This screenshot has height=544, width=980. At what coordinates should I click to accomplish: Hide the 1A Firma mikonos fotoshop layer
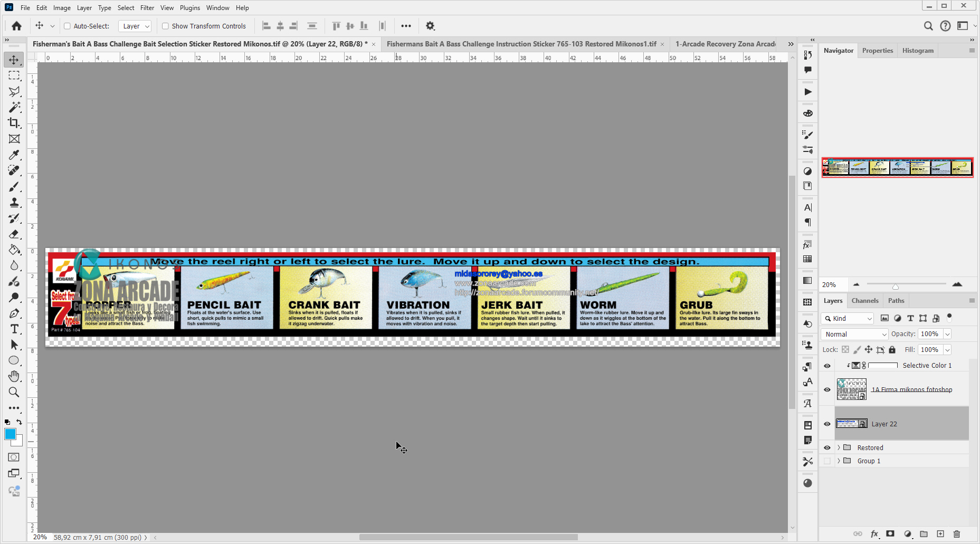(827, 389)
